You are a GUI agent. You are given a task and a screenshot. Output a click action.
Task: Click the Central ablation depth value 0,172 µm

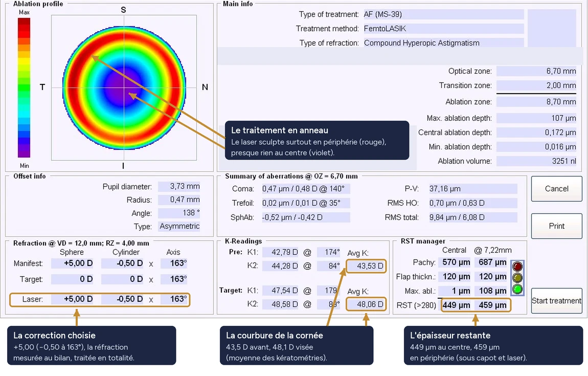[536, 132]
